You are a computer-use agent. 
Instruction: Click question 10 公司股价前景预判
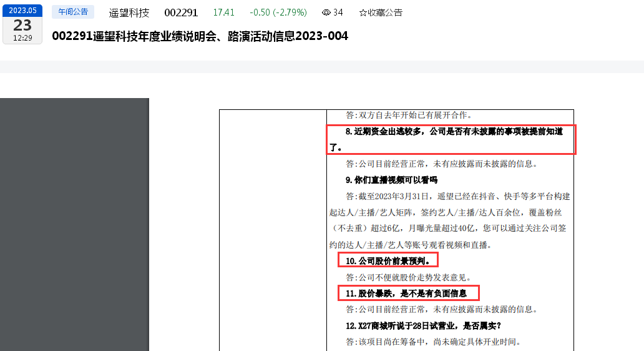(x=388, y=260)
